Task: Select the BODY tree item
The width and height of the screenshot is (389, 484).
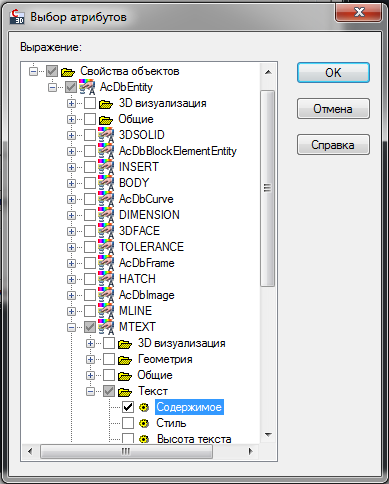Action: tap(134, 183)
